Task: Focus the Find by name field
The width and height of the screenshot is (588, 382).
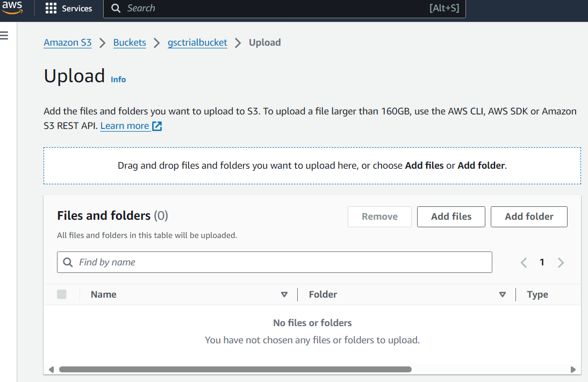Action: (x=275, y=262)
